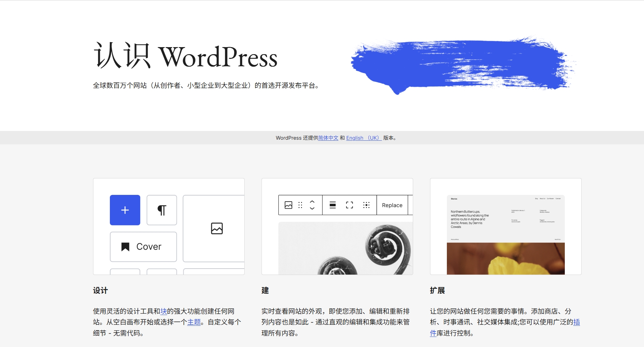The height and width of the screenshot is (347, 644).
Task: Click the paragraph starting with 让您的网站做任何
Action: (505, 322)
